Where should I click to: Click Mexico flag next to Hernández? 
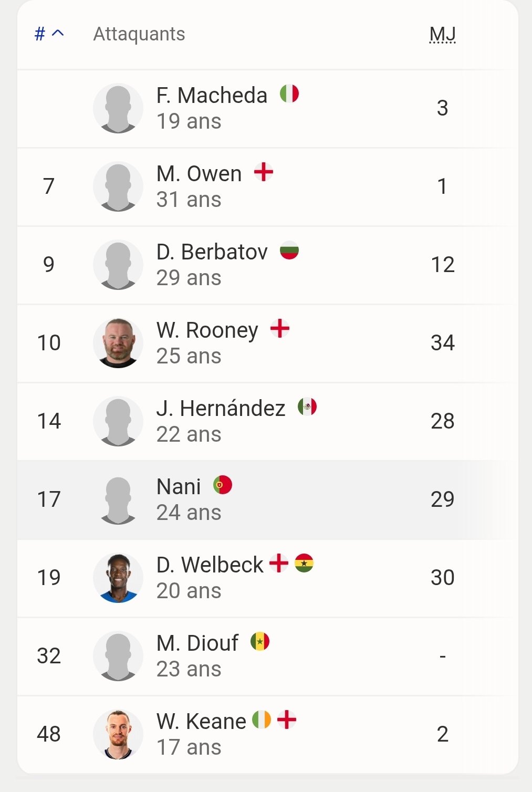point(307,407)
